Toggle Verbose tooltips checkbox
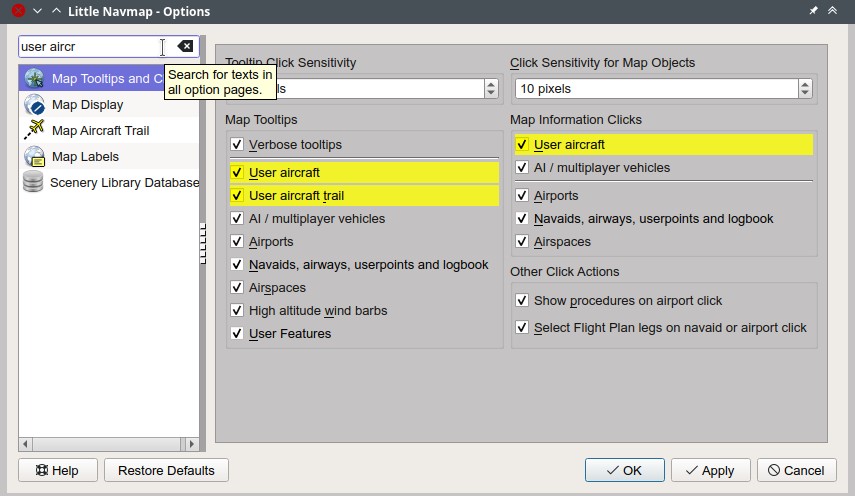 (237, 144)
